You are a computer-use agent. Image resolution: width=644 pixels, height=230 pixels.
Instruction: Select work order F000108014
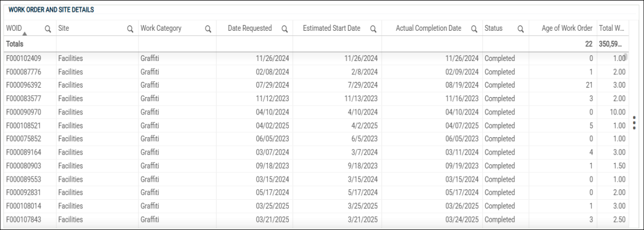pyautogui.click(x=23, y=206)
